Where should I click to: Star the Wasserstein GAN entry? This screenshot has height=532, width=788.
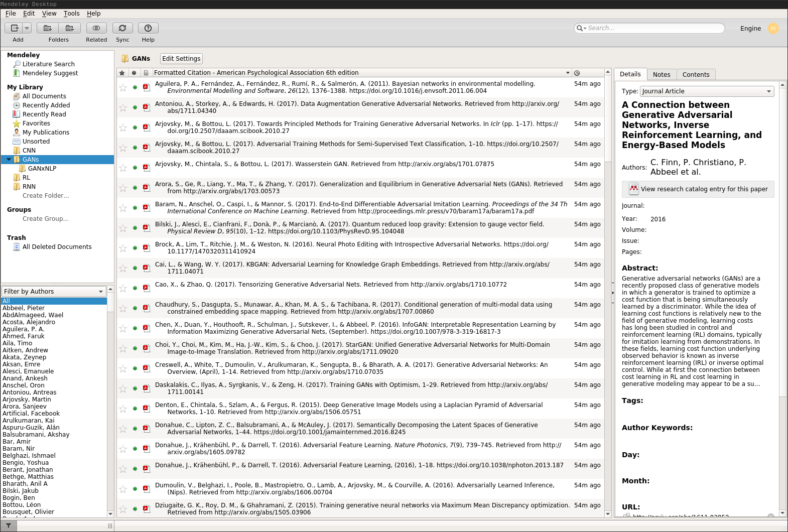click(123, 168)
